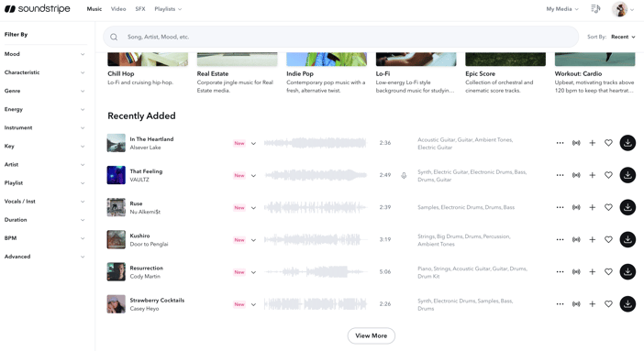Expand the Energy filter

pos(44,109)
